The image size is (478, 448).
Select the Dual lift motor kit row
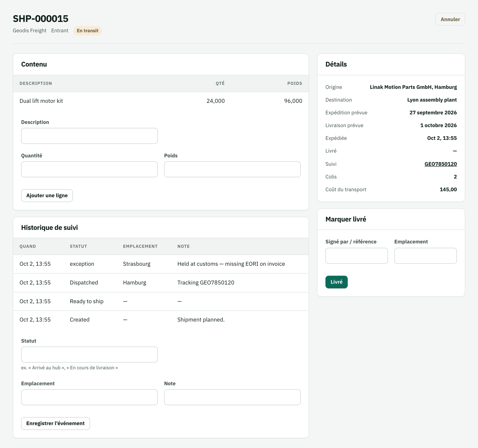[161, 101]
